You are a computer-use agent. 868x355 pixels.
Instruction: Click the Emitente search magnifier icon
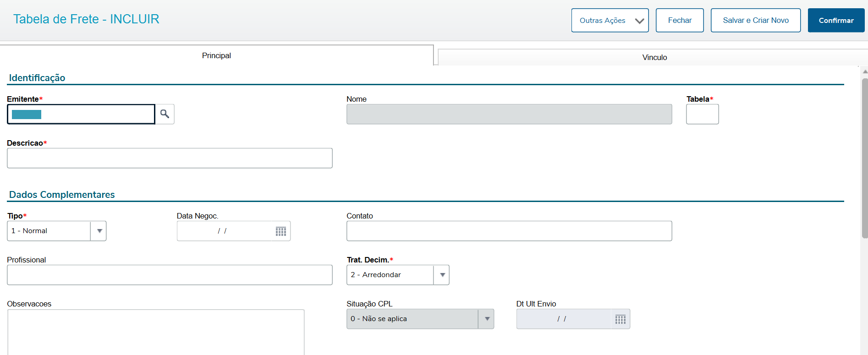(165, 114)
